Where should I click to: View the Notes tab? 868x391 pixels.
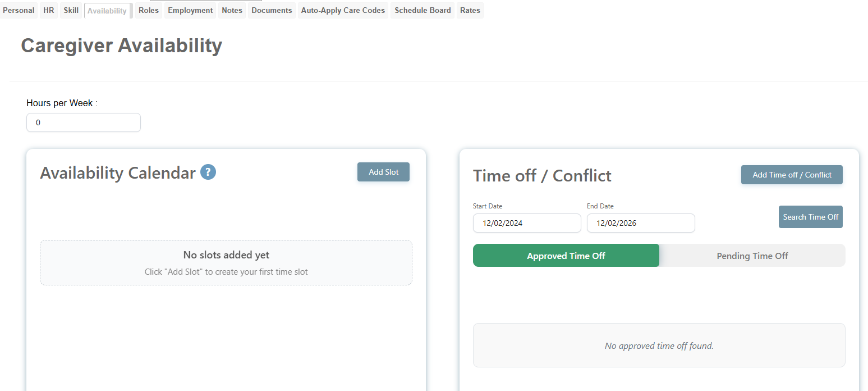pyautogui.click(x=232, y=11)
